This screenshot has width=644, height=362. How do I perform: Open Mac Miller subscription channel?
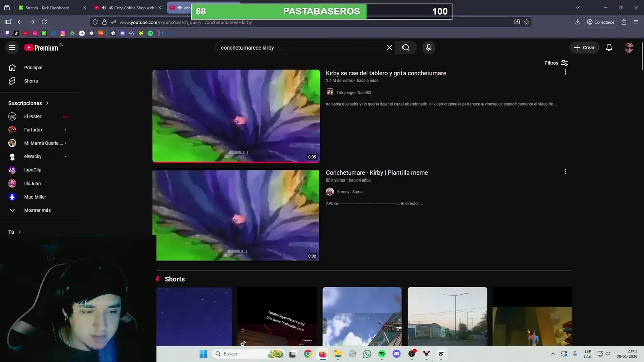pyautogui.click(x=35, y=197)
